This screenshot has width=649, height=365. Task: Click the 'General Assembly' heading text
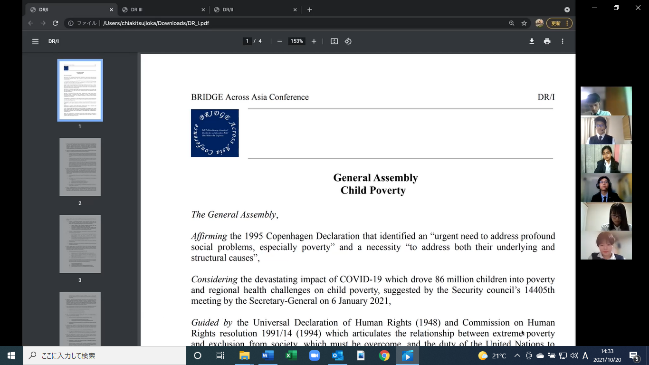coord(375,178)
